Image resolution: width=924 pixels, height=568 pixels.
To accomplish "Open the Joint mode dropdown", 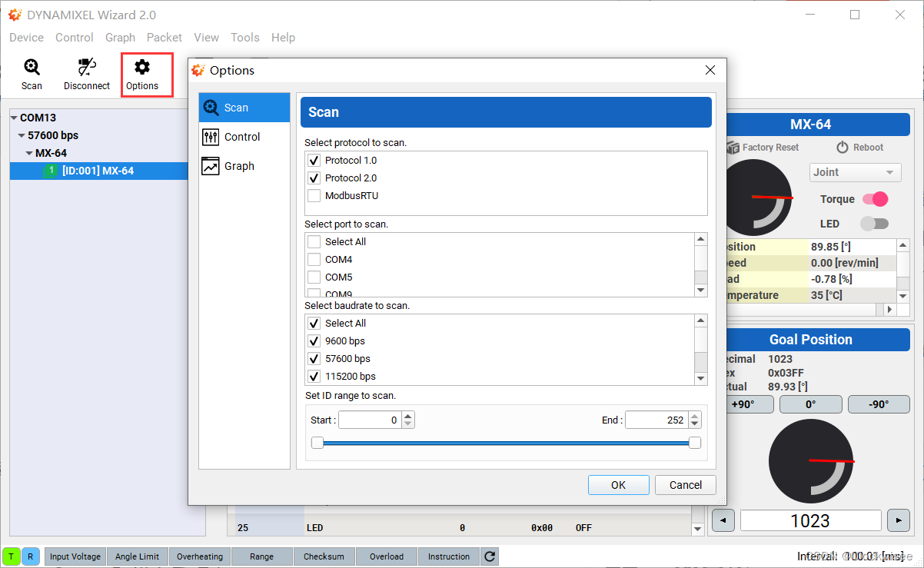I will (855, 172).
